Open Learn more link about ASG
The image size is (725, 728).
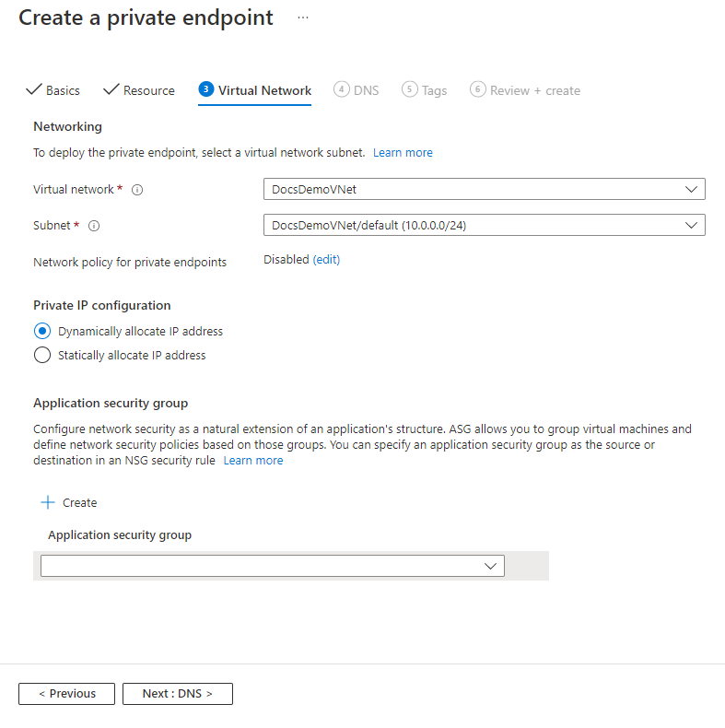(x=253, y=461)
